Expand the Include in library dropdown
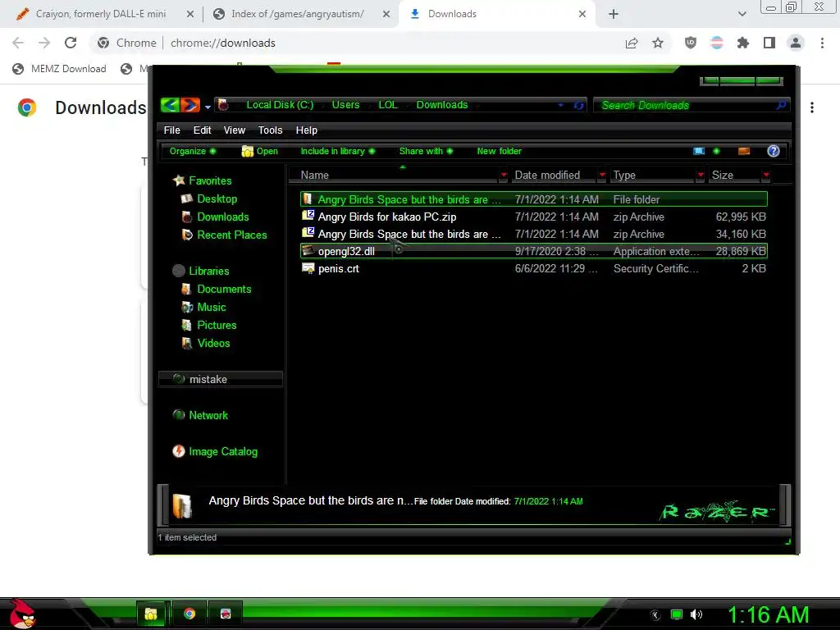The width and height of the screenshot is (840, 630). point(337,151)
